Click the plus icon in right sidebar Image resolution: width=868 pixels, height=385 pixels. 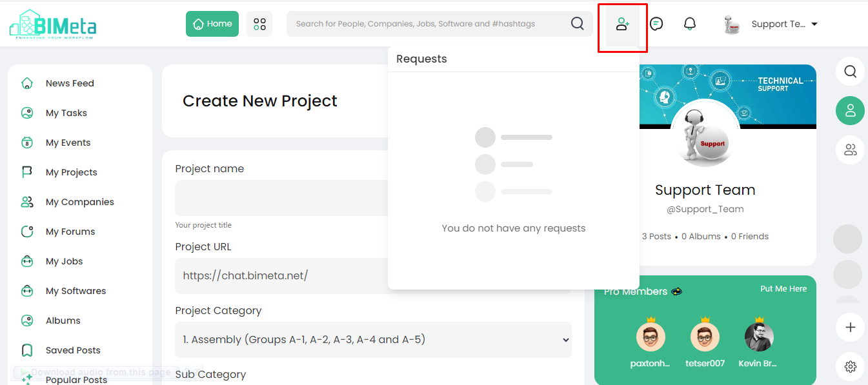tap(851, 327)
